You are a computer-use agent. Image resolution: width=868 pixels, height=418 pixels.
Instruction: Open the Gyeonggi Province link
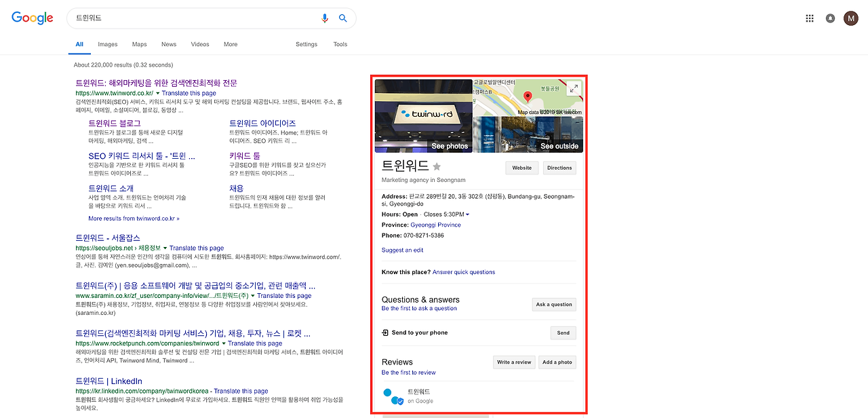click(435, 225)
